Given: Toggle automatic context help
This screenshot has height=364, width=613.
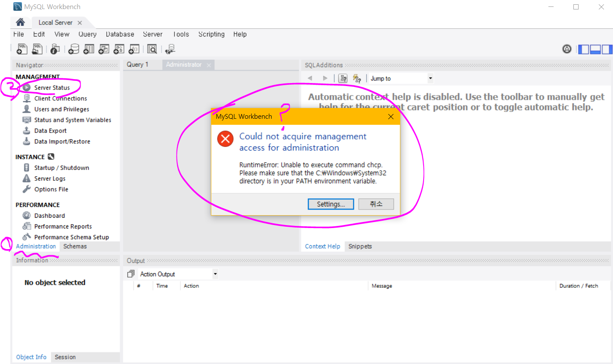Looking at the screenshot, I should [357, 78].
